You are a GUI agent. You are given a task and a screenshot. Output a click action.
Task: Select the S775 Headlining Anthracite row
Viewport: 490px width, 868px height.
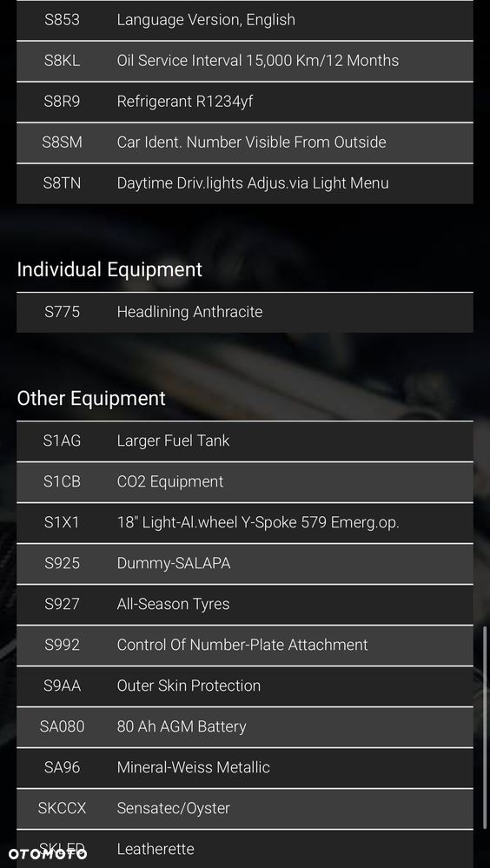pos(245,312)
